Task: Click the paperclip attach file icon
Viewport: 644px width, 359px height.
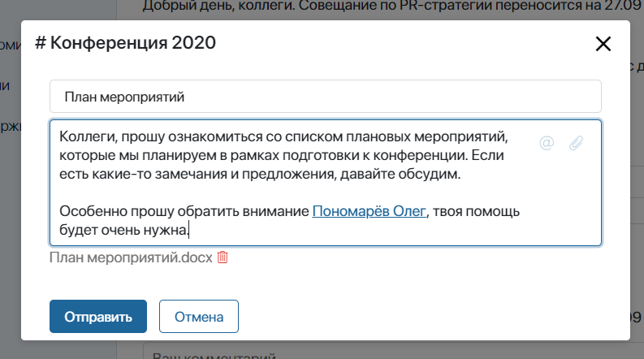Action: (x=576, y=143)
